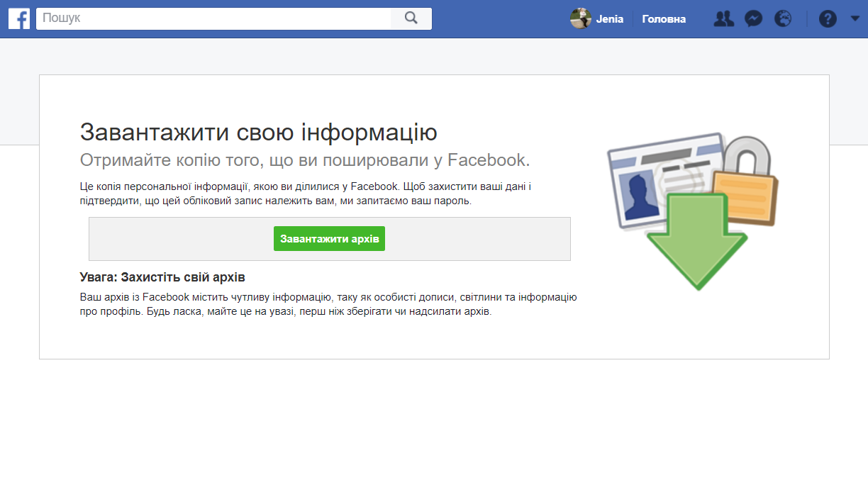
Task: Go to the Jenia profile link
Action: (x=609, y=19)
